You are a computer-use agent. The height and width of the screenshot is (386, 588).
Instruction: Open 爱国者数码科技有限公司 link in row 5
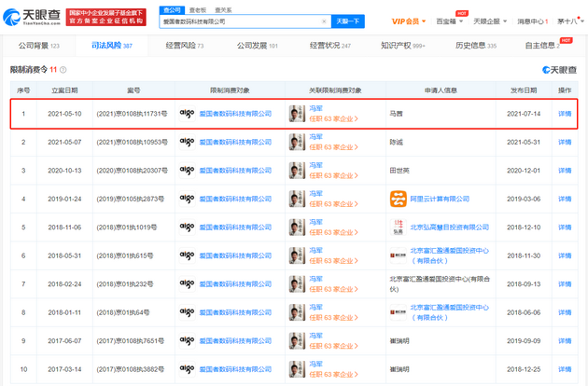[235, 227]
